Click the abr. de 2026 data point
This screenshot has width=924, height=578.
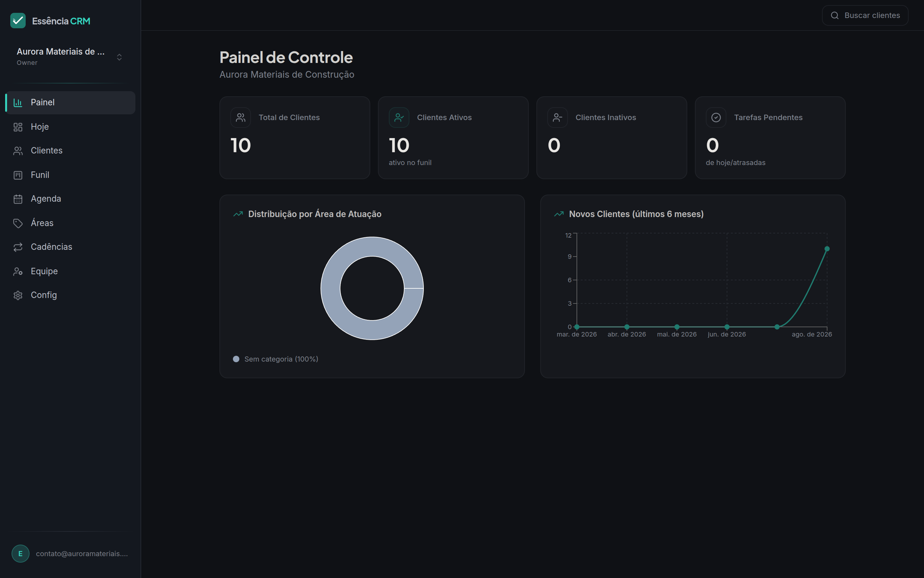627,327
